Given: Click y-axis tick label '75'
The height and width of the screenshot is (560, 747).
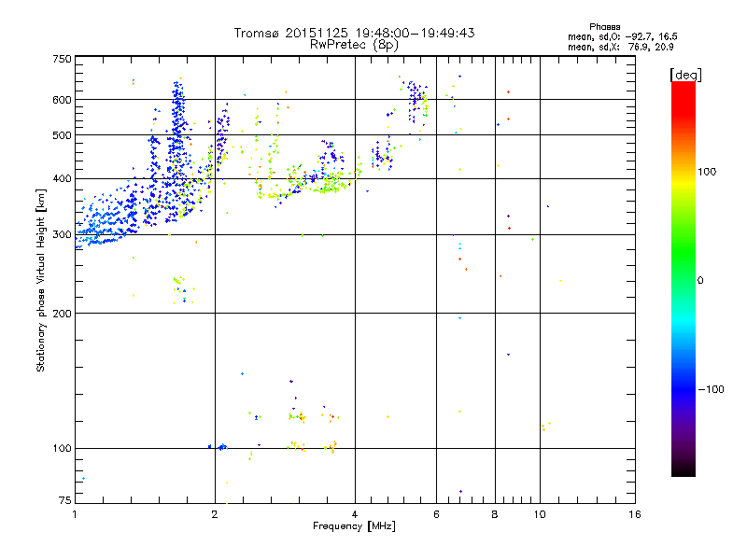Looking at the screenshot, I should 65,500.
